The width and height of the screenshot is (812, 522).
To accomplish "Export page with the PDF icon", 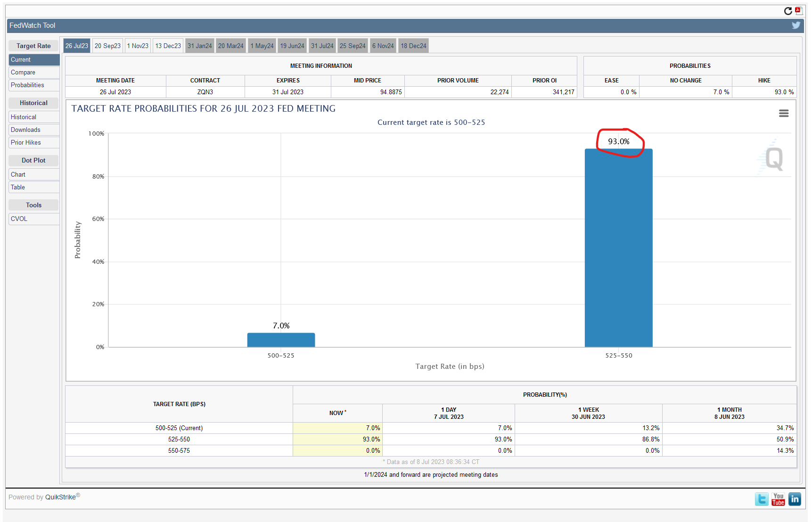I will (x=798, y=10).
